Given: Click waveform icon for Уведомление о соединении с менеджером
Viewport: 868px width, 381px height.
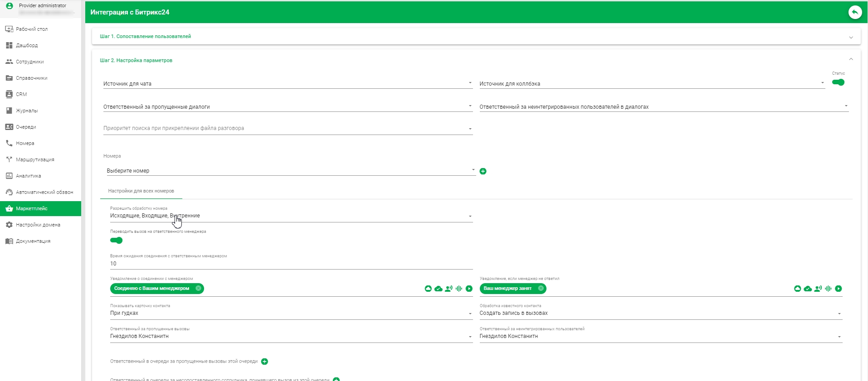Looking at the screenshot, I should pyautogui.click(x=459, y=289).
